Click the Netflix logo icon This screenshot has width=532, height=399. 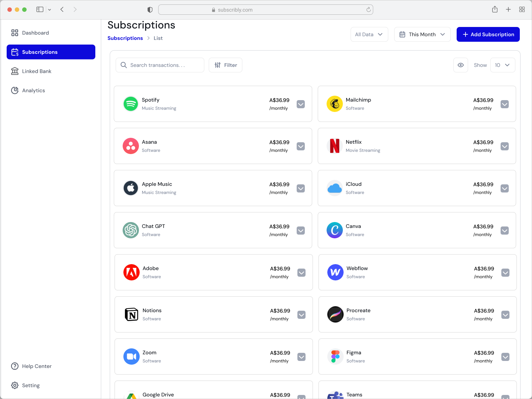[335, 146]
